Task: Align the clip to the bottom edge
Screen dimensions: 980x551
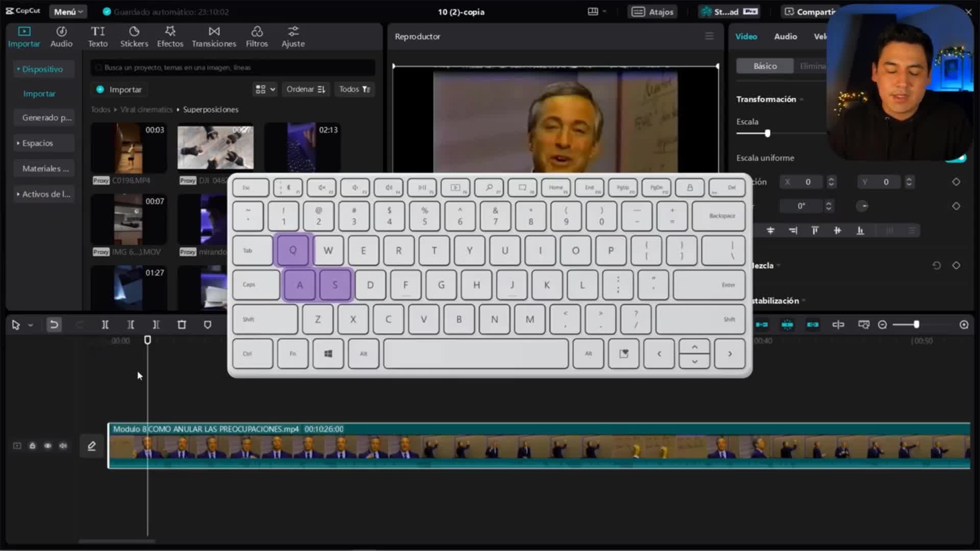Action: [x=860, y=231]
